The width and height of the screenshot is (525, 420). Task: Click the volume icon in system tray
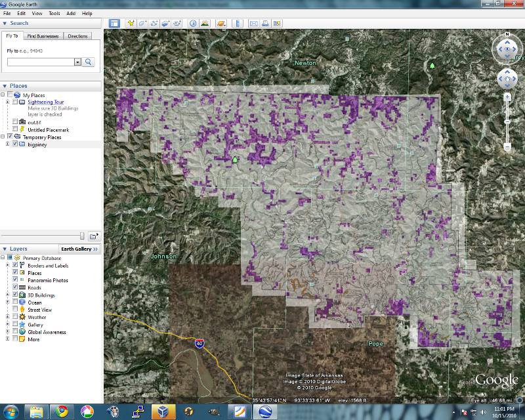pos(483,412)
